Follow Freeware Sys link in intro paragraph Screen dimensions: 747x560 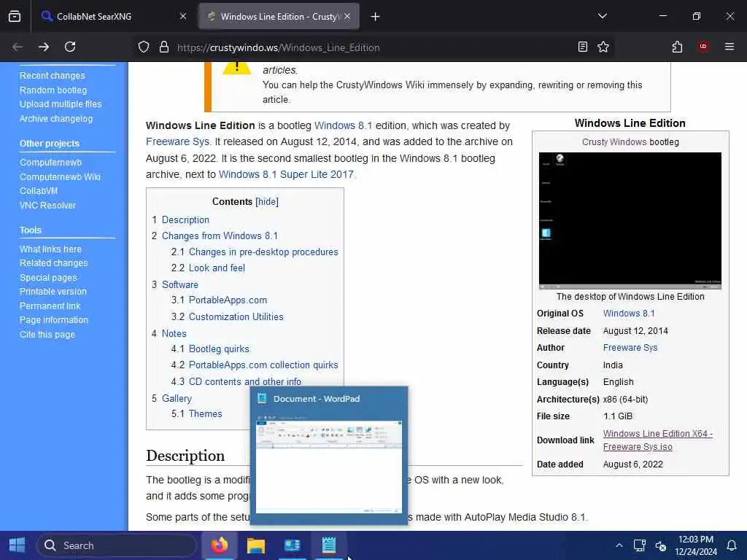point(178,142)
